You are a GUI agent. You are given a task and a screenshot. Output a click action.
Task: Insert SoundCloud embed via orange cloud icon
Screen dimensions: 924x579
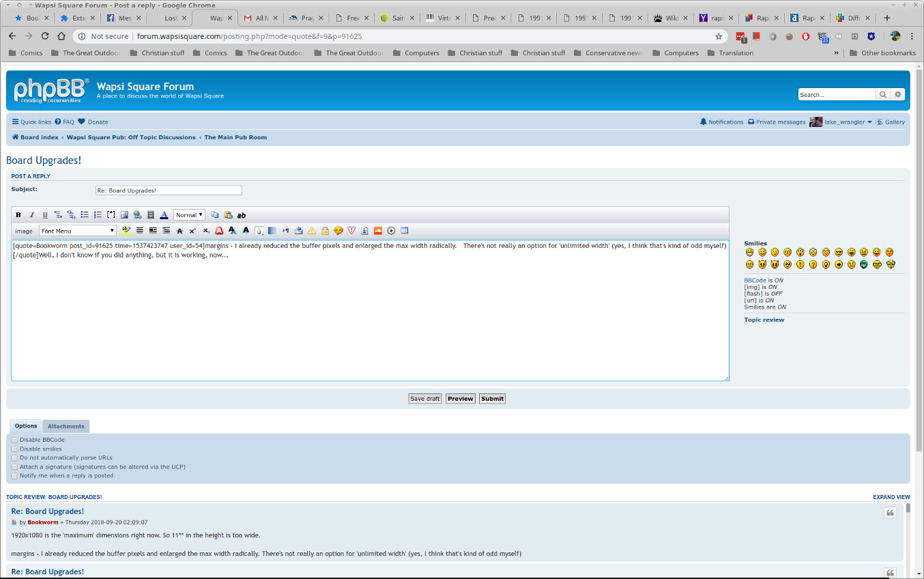point(378,231)
